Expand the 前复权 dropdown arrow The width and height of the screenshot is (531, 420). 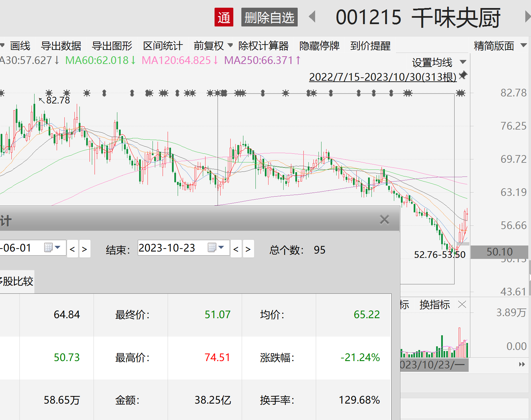(230, 45)
